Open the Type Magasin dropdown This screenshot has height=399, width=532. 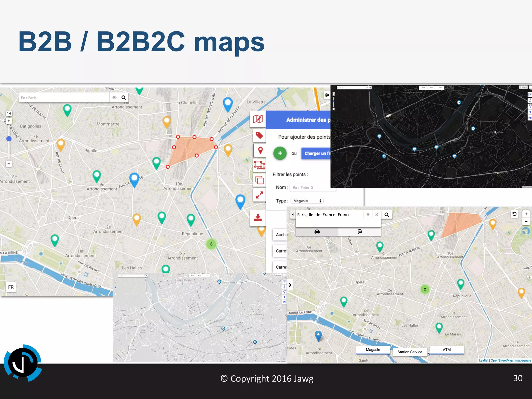click(x=307, y=201)
